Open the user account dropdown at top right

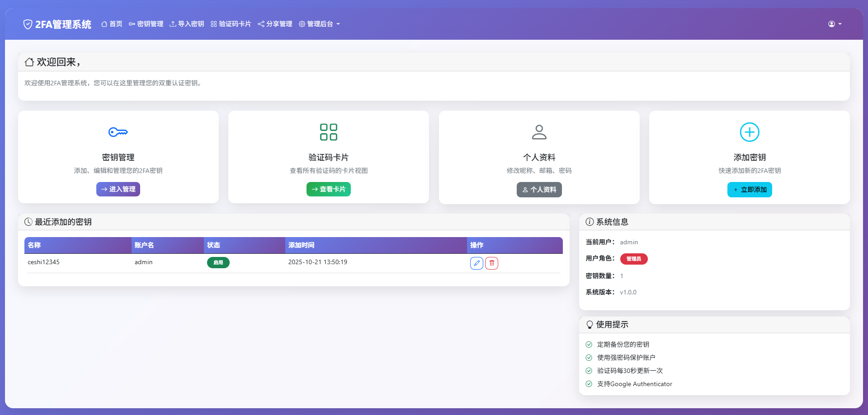click(x=834, y=24)
